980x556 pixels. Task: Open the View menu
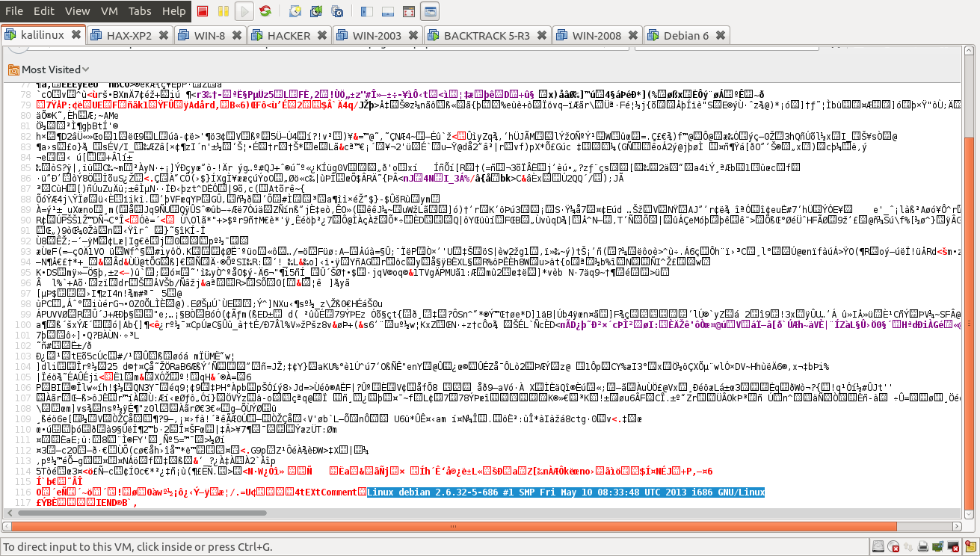point(77,11)
